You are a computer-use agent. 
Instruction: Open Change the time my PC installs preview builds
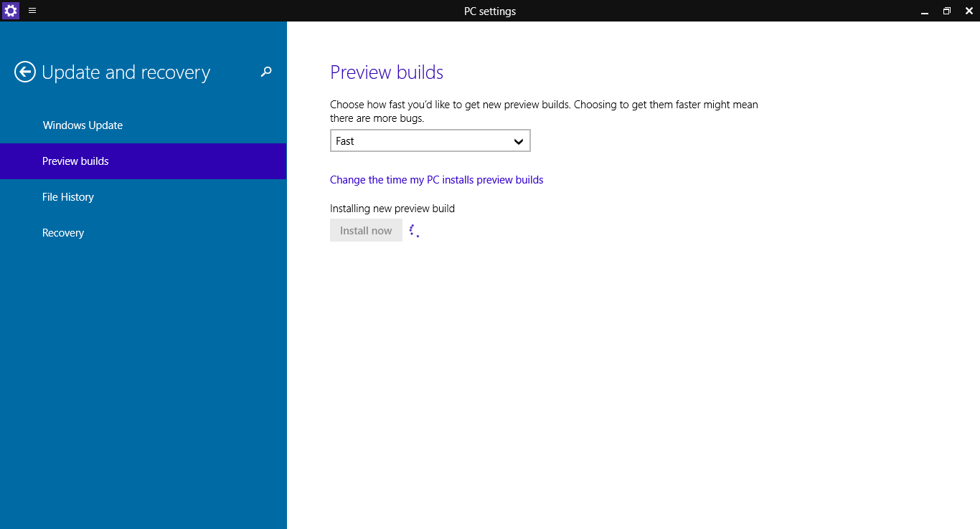pyautogui.click(x=436, y=179)
